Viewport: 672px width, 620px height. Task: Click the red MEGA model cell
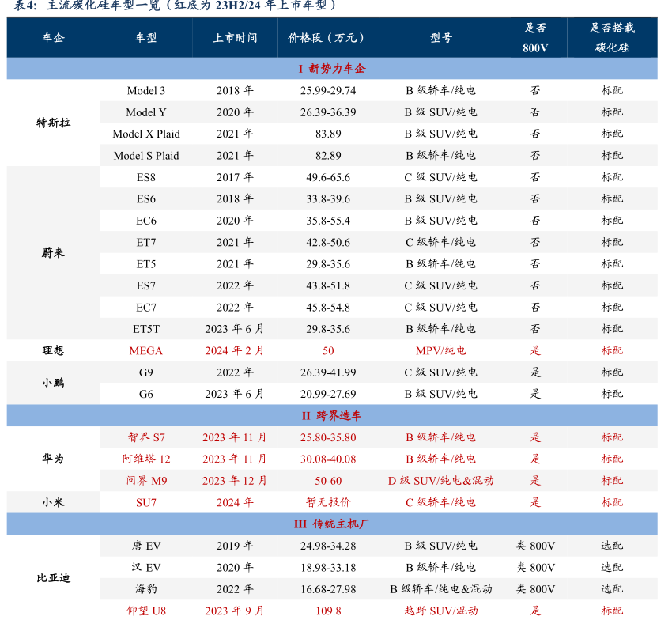pyautogui.click(x=146, y=350)
